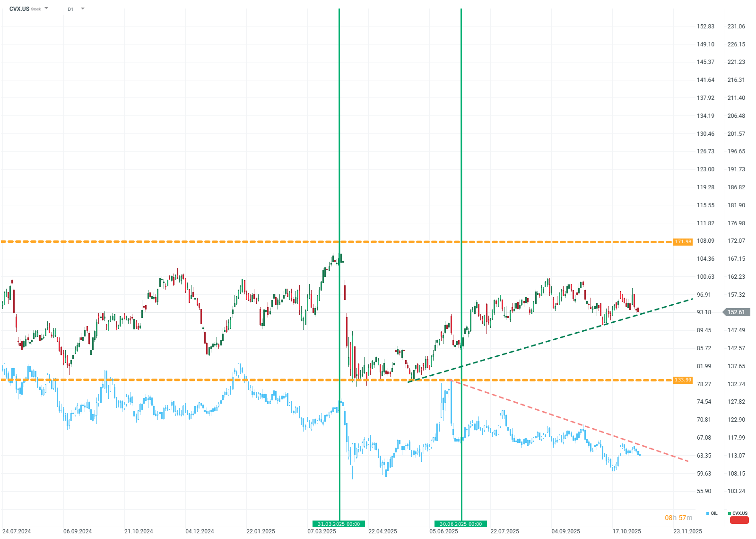Click the 152.83 OIL price axis value
Viewport: 756px width, 539px height.
[x=705, y=27]
